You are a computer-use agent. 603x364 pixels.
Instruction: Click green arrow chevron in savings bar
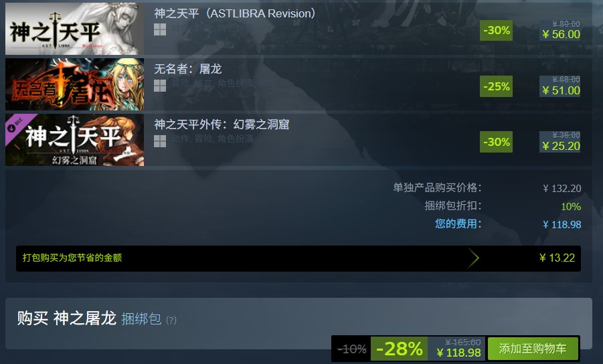click(x=474, y=258)
